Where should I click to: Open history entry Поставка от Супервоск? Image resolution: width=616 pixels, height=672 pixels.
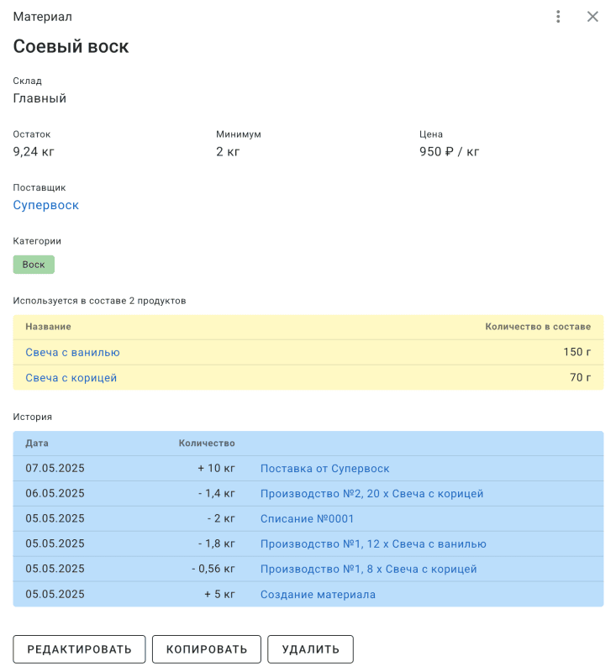pos(324,469)
